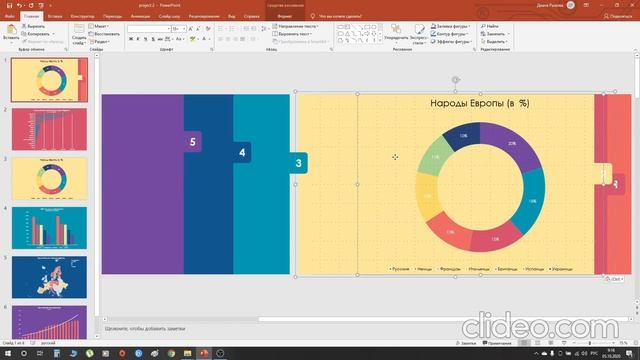This screenshot has height=360, width=640.
Task: Switch to the Анимация tab
Action: (x=140, y=16)
